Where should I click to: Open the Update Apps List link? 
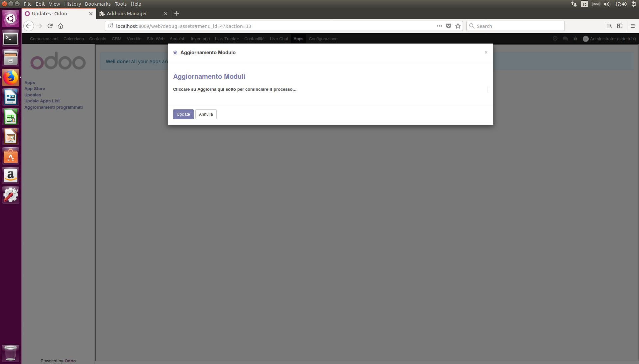[42, 101]
